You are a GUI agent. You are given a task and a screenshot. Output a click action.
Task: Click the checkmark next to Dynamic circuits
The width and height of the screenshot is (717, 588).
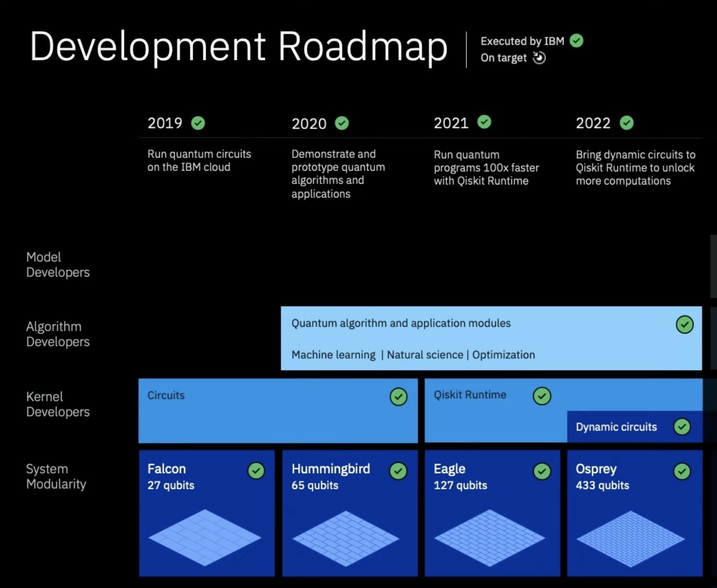click(x=682, y=427)
